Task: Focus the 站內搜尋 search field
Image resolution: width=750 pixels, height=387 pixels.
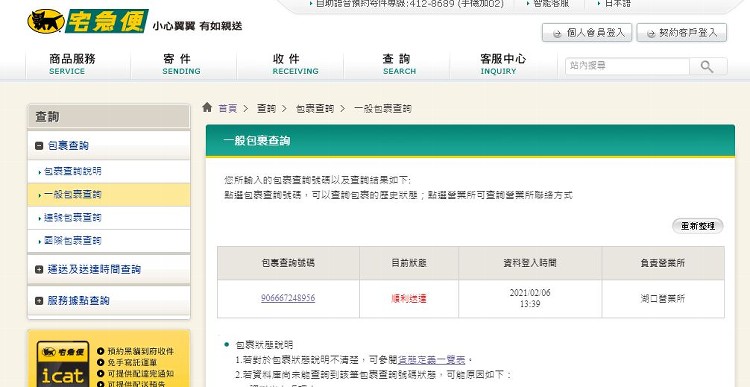Action: coord(627,66)
